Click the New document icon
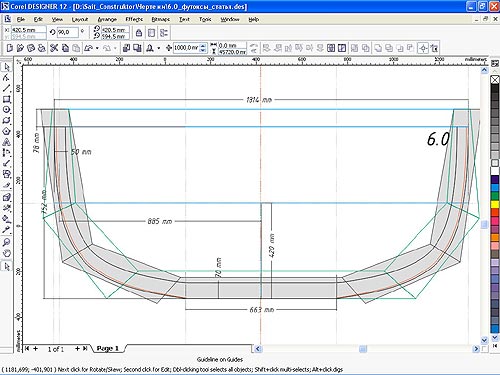The image size is (500, 375). tap(9, 48)
